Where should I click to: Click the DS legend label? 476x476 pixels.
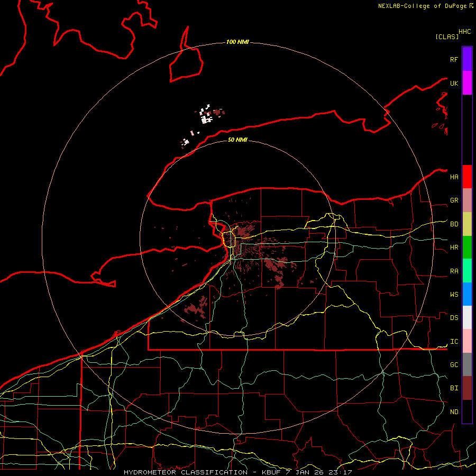click(454, 318)
